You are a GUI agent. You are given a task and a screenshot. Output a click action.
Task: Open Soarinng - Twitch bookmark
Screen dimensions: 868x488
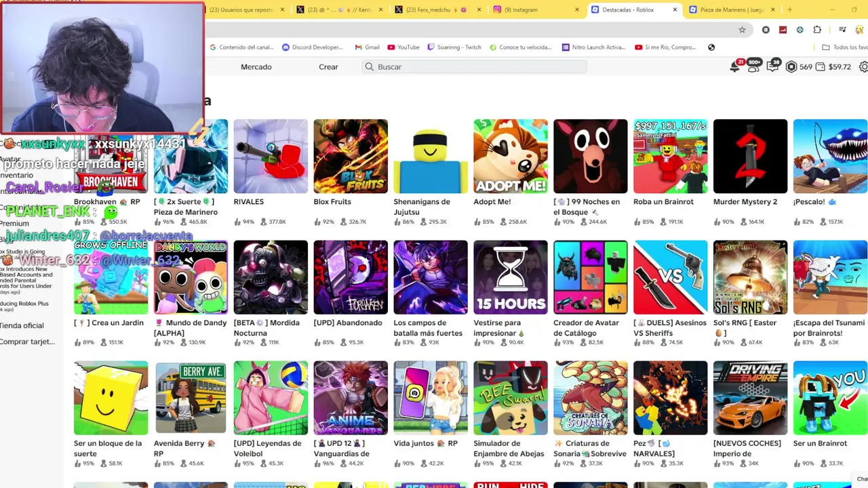tap(454, 47)
